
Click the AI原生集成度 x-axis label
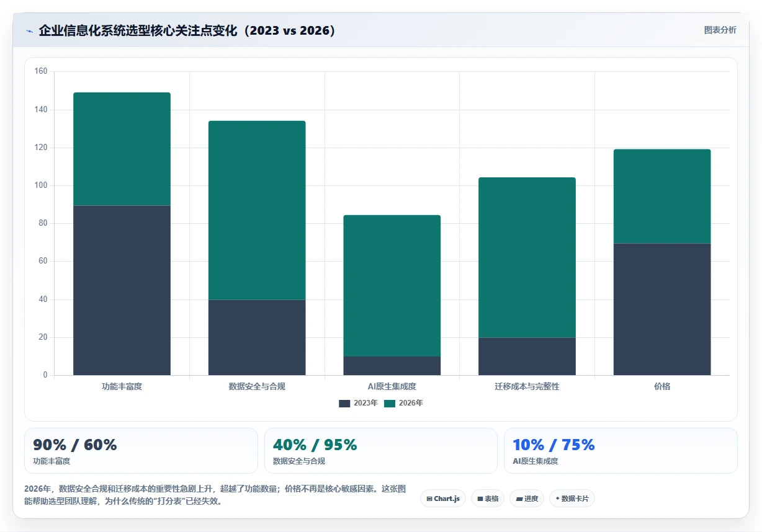click(392, 386)
